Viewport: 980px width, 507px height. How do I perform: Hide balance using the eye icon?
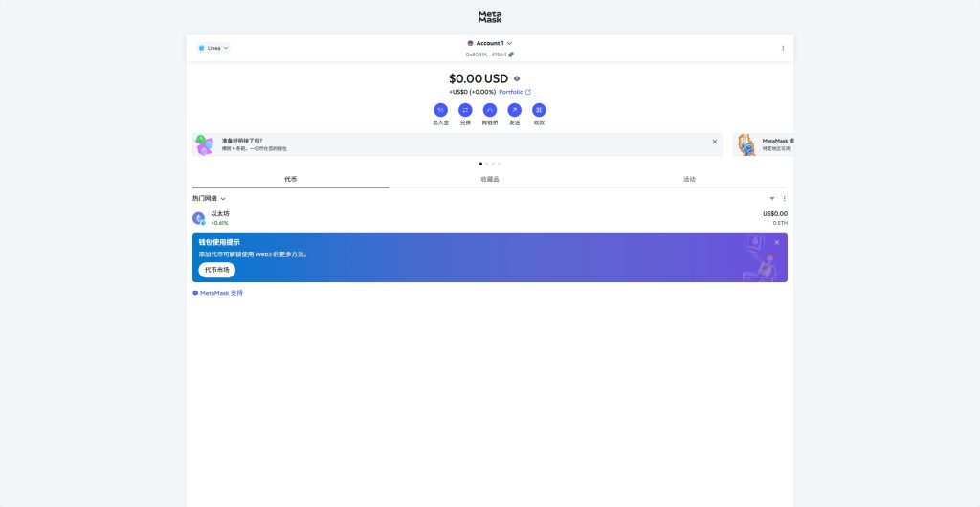[x=516, y=78]
